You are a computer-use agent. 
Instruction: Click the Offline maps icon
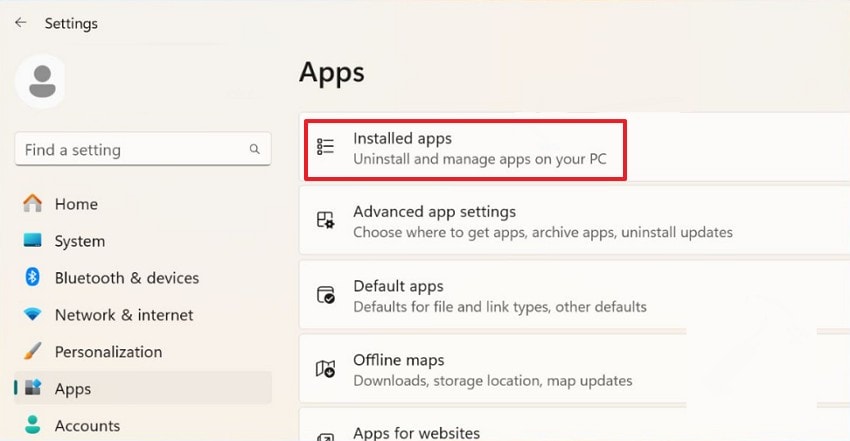pyautogui.click(x=325, y=369)
